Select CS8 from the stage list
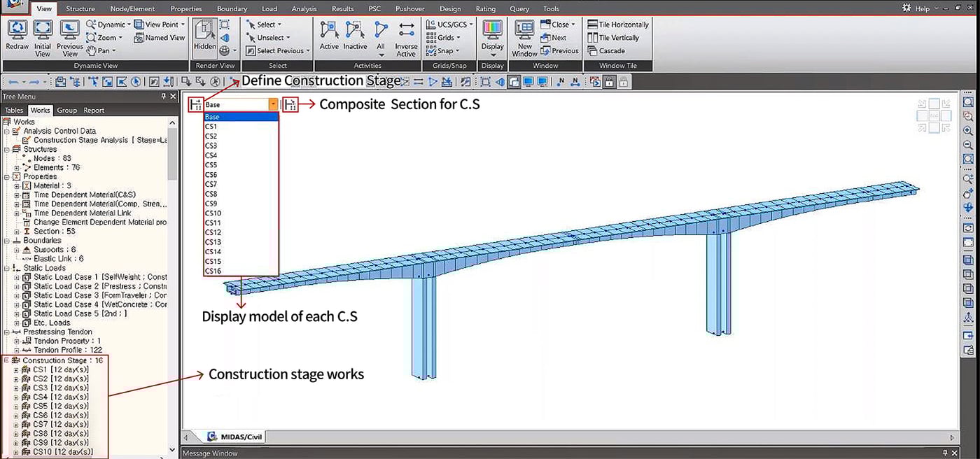 pos(211,194)
